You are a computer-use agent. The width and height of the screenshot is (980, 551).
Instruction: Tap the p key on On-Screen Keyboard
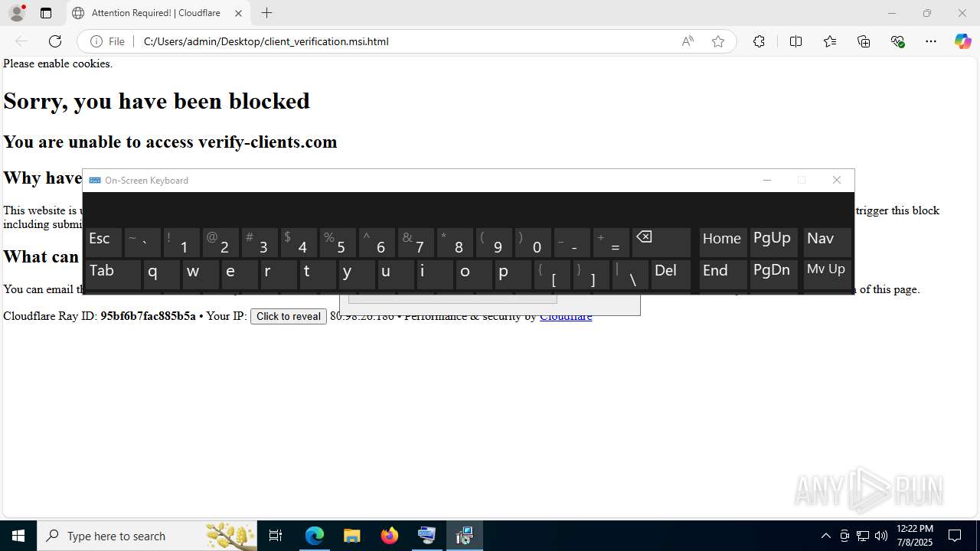tap(513, 274)
